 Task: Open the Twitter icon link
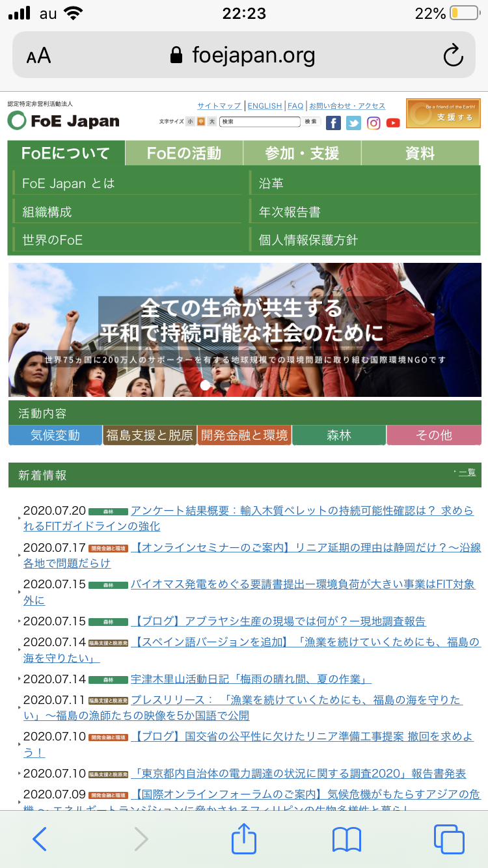point(353,123)
